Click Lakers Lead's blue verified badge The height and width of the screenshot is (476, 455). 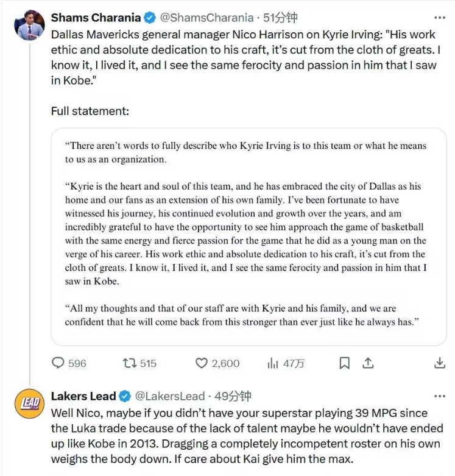tap(125, 396)
